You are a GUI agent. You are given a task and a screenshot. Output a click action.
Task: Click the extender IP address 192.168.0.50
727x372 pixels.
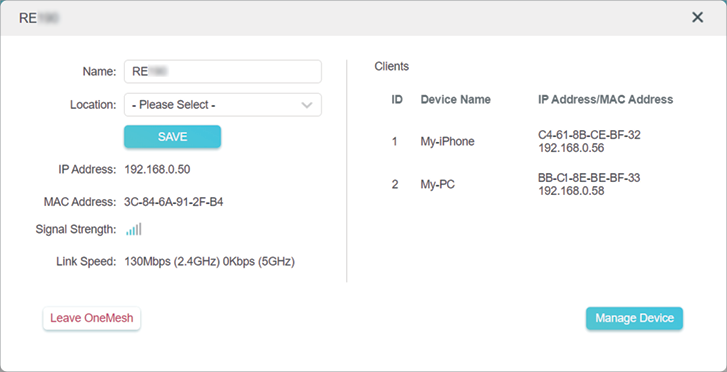tap(157, 169)
